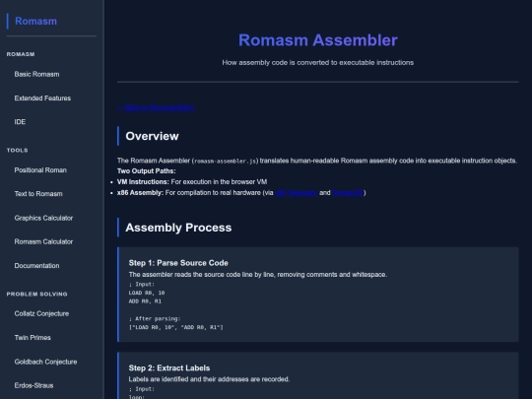The width and height of the screenshot is (532, 399).
Task: Follow the RomanOS link in Overview
Action: tap(348, 193)
